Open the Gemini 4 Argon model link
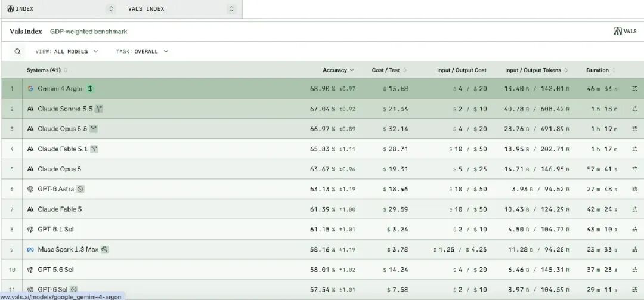 (x=61, y=88)
